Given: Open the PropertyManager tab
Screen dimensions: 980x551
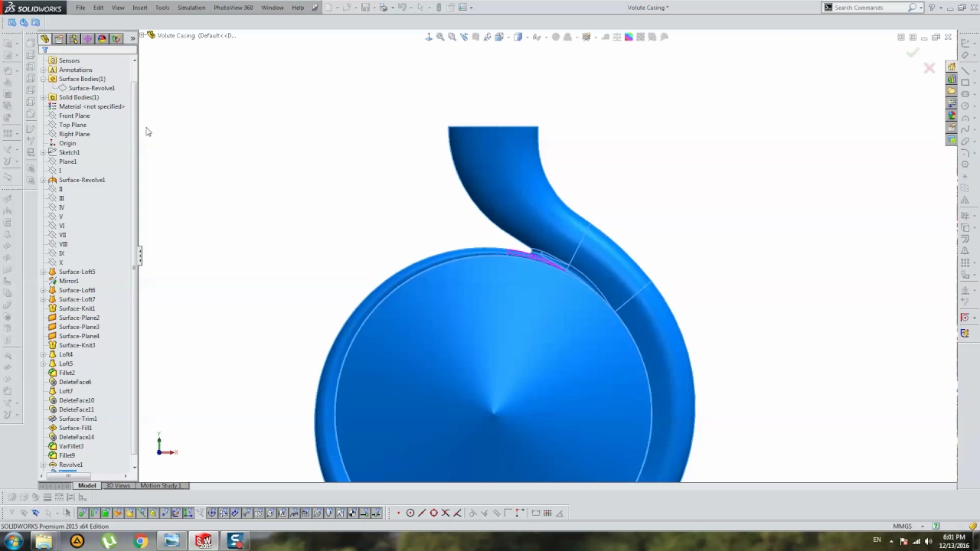Looking at the screenshot, I should (x=59, y=38).
